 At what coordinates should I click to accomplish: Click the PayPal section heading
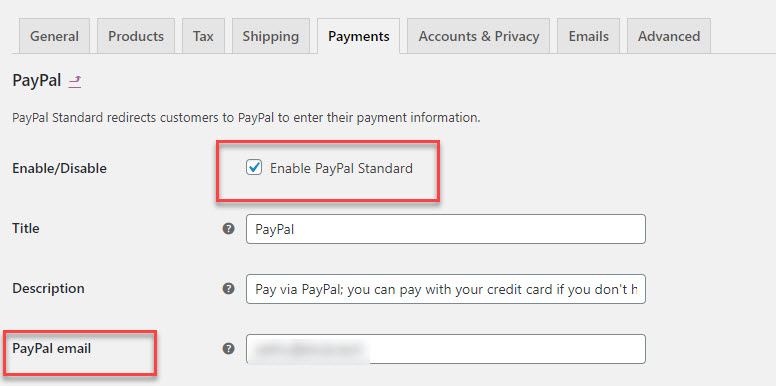pyautogui.click(x=37, y=80)
